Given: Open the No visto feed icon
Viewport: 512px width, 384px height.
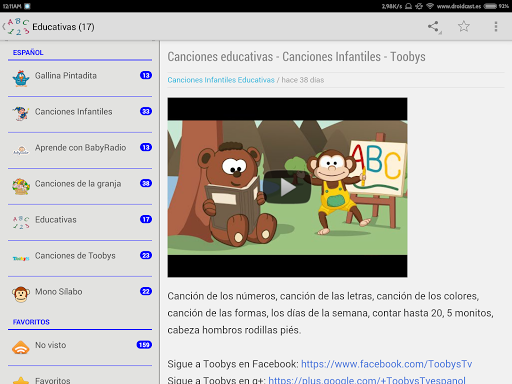Looking at the screenshot, I should click(x=21, y=347).
